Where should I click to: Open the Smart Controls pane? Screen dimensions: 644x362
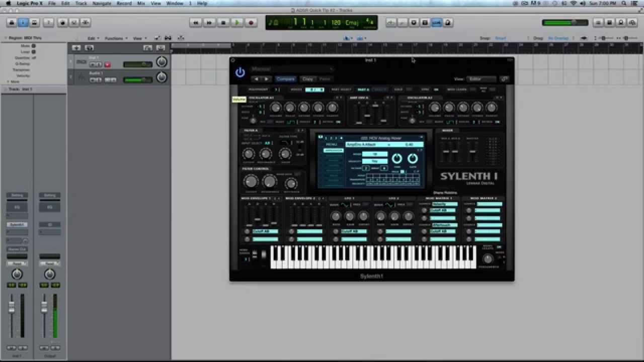click(63, 23)
